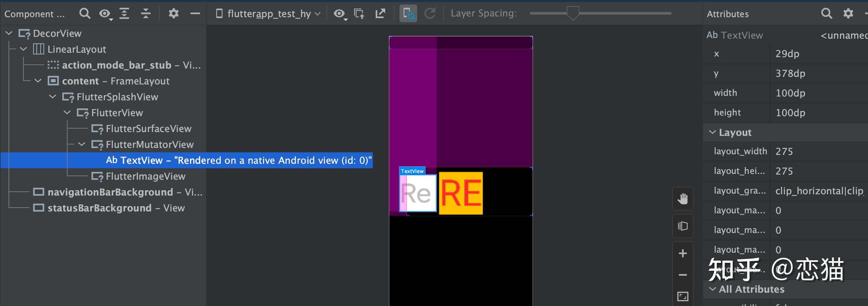Viewport: 868px width, 306px height.
Task: Open component tree panel gear settings
Action: pyautogui.click(x=173, y=14)
